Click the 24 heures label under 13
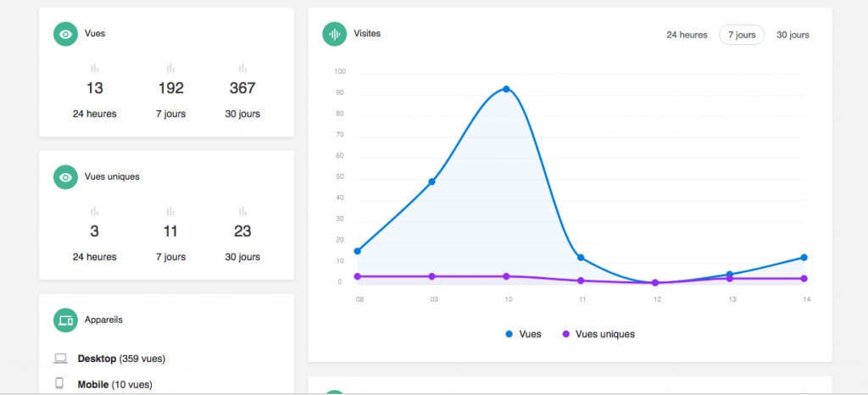This screenshot has width=868, height=395. pyautogui.click(x=95, y=114)
